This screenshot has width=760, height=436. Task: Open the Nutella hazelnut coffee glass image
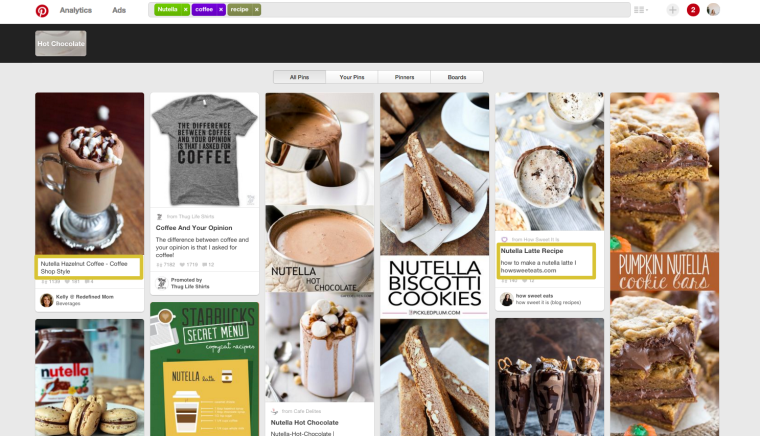[x=90, y=173]
